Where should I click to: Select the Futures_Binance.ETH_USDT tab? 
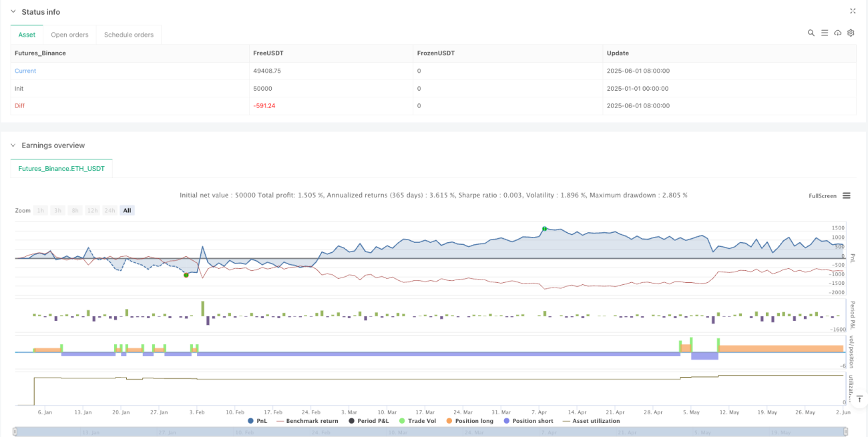(x=61, y=169)
